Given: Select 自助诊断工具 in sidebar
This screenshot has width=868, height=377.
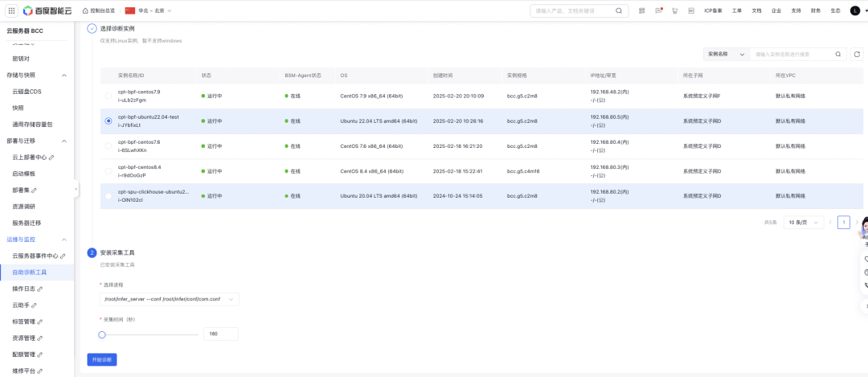Looking at the screenshot, I should coord(36,273).
